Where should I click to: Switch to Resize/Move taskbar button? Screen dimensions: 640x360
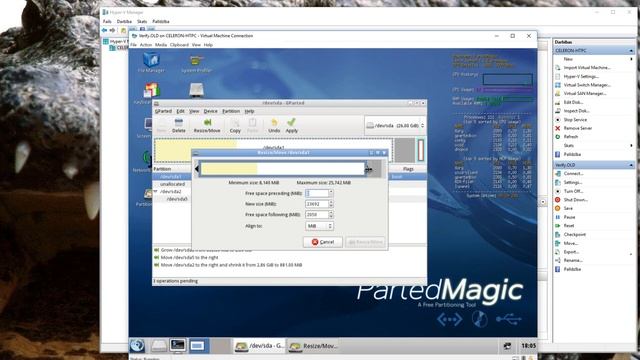[313, 346]
